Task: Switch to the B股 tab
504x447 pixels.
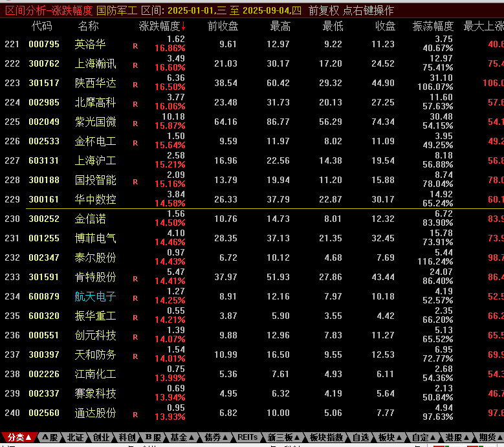Action: (x=153, y=437)
